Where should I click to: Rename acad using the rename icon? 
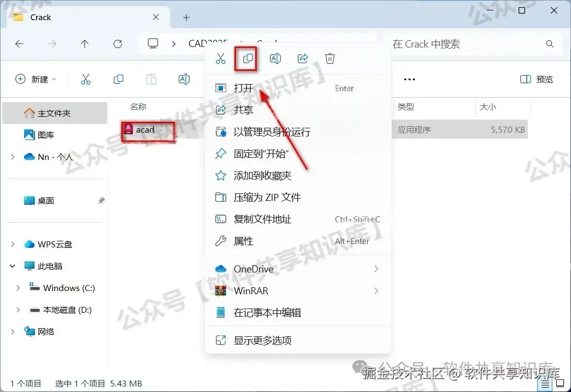pos(275,58)
